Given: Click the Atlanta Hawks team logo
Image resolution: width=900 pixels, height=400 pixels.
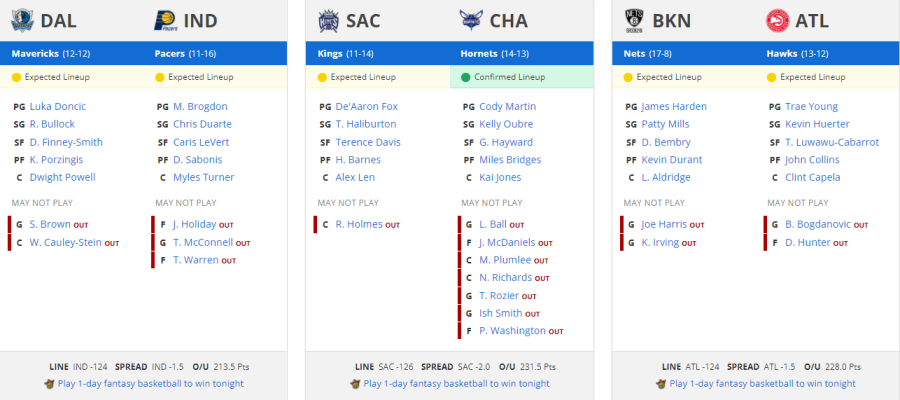Looking at the screenshot, I should [778, 21].
